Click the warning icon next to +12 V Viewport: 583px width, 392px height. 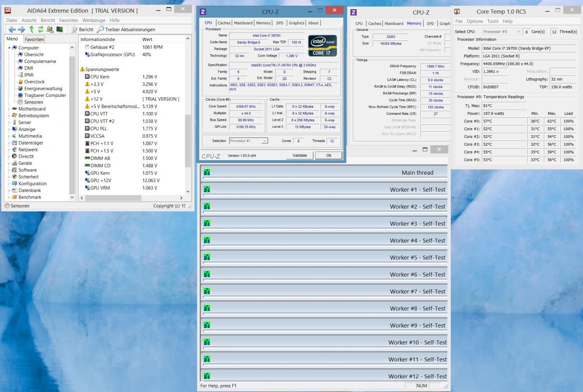[87, 99]
